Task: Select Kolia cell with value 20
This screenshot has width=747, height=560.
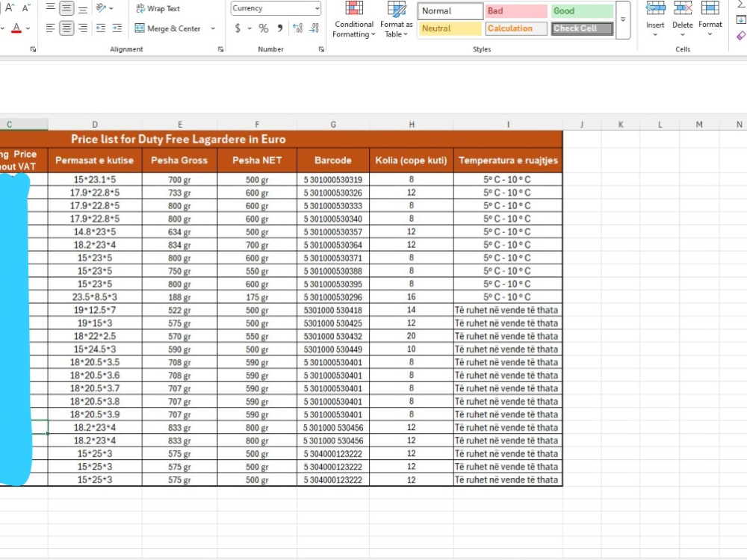Action: point(411,336)
